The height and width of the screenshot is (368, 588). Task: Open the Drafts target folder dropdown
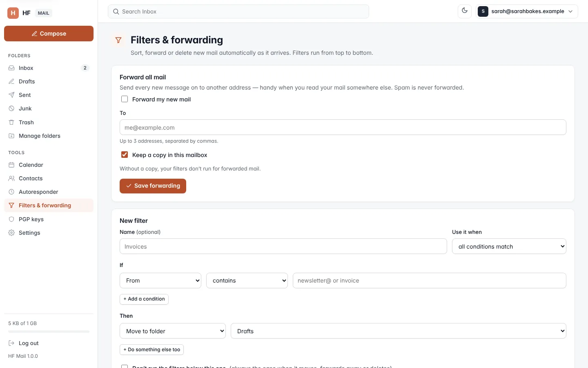point(399,331)
